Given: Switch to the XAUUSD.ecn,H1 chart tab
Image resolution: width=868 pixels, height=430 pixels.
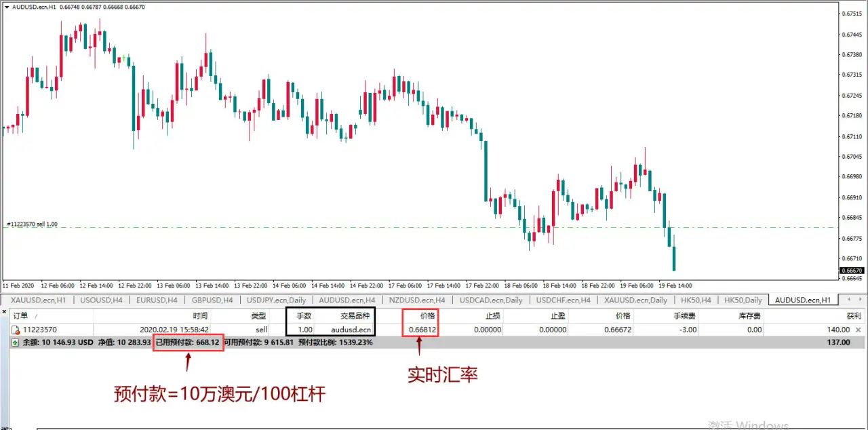Looking at the screenshot, I should click(x=38, y=300).
